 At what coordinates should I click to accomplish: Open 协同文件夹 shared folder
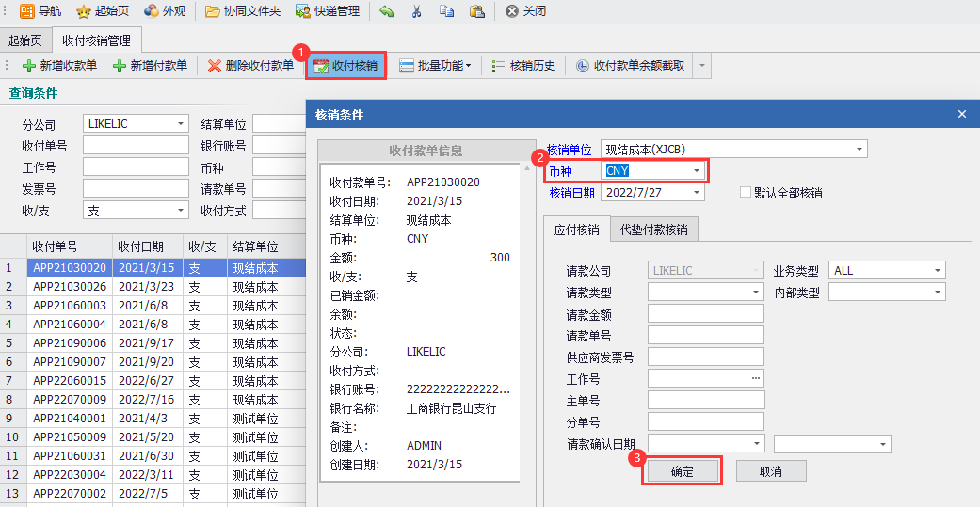pyautogui.click(x=213, y=11)
